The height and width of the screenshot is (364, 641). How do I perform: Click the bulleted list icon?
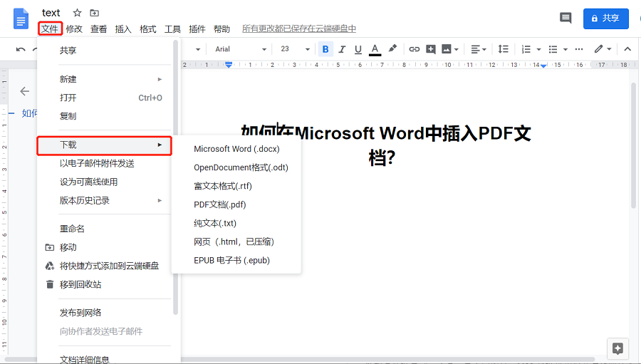pyautogui.click(x=553, y=49)
